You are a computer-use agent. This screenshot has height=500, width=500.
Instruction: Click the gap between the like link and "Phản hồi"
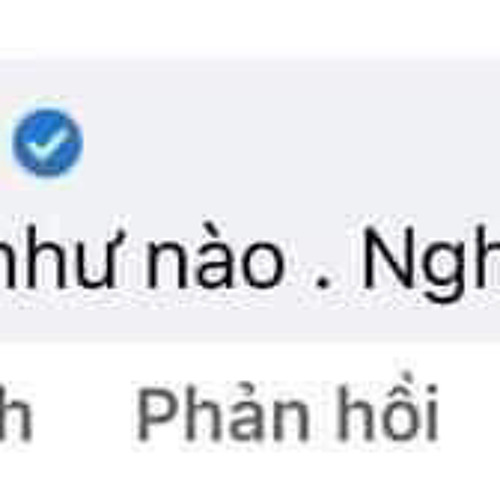(85, 413)
